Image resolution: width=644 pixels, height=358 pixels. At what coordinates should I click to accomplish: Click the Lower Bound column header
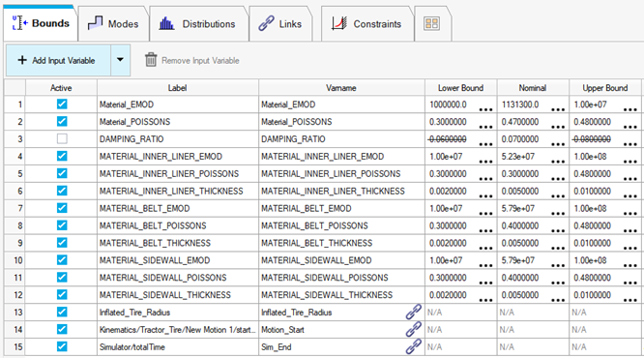[460, 87]
